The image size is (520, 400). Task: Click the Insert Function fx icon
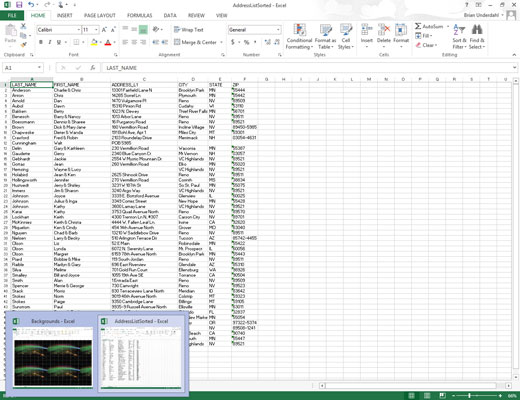coord(93,68)
